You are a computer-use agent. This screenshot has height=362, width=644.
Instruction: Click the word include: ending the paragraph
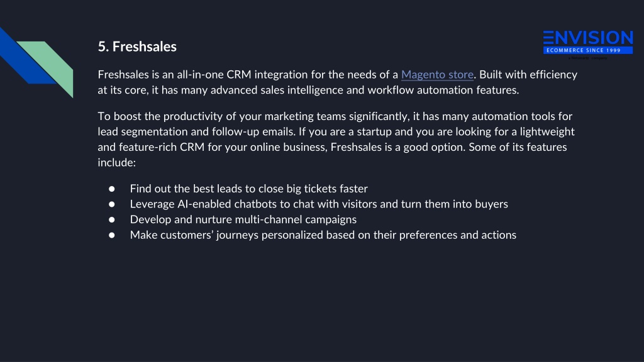pyautogui.click(x=116, y=163)
